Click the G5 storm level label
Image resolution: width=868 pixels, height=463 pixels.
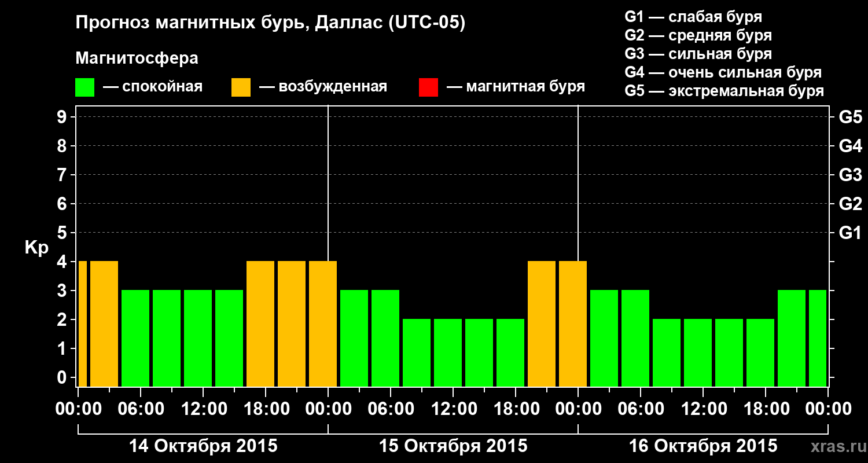(x=850, y=117)
